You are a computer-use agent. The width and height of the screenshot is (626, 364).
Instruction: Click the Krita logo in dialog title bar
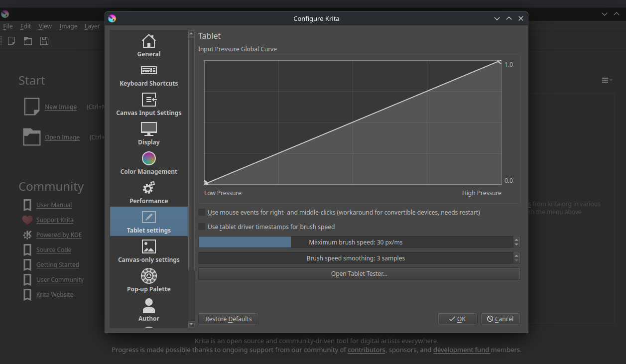point(112,18)
